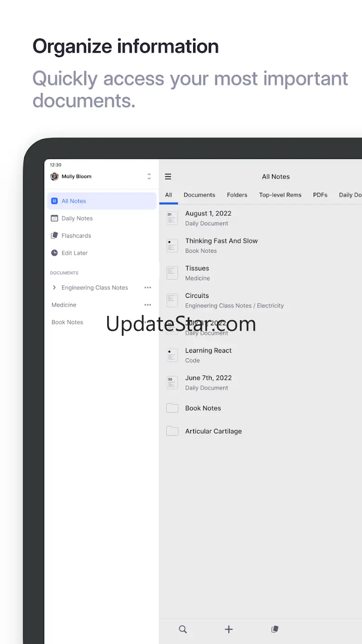Switch to the Documents tab
This screenshot has width=362, height=644.
tap(200, 195)
